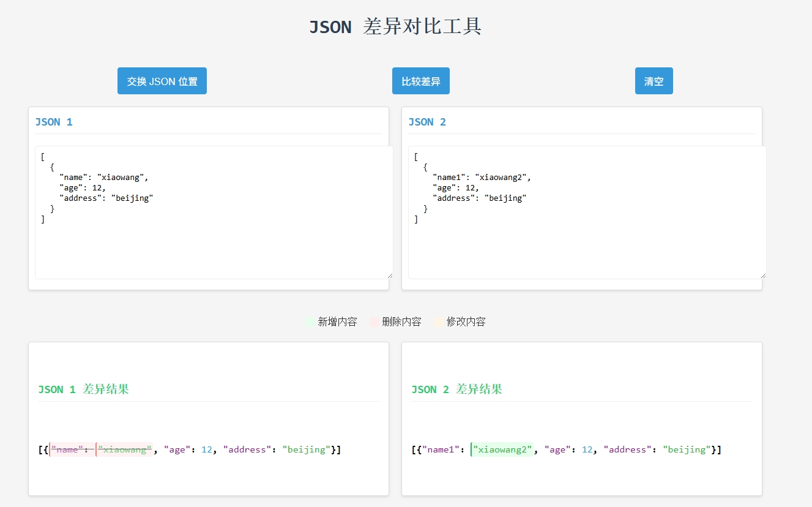812x507 pixels.
Task: Click the resize handle of JSON 1 textarea
Action: [389, 276]
